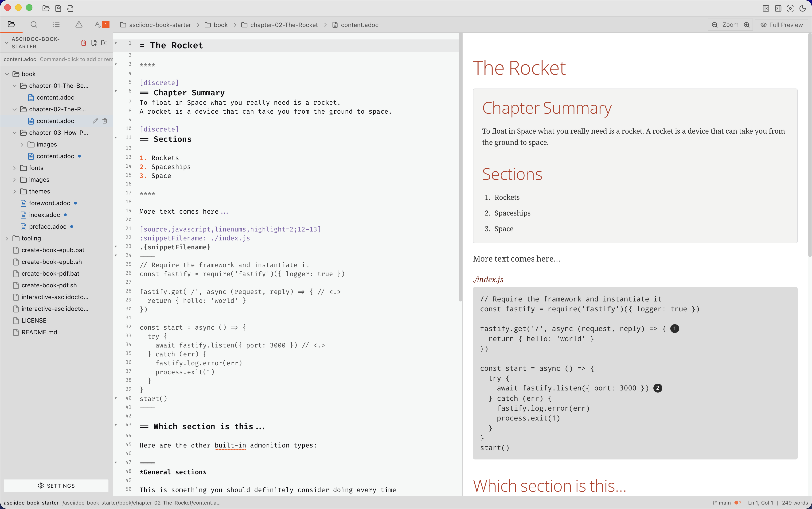Toggle the right sidebar panel icon

[x=778, y=8]
